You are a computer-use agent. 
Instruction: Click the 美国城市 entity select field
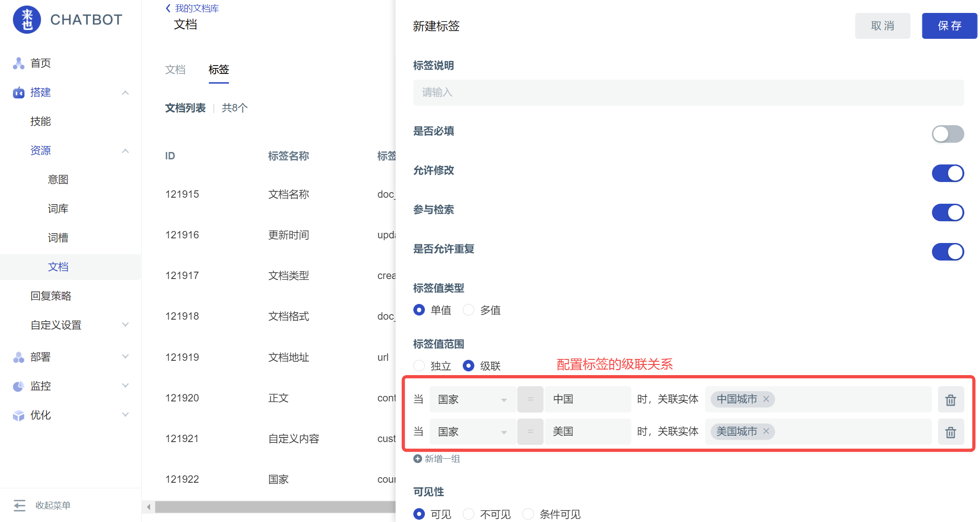818,432
